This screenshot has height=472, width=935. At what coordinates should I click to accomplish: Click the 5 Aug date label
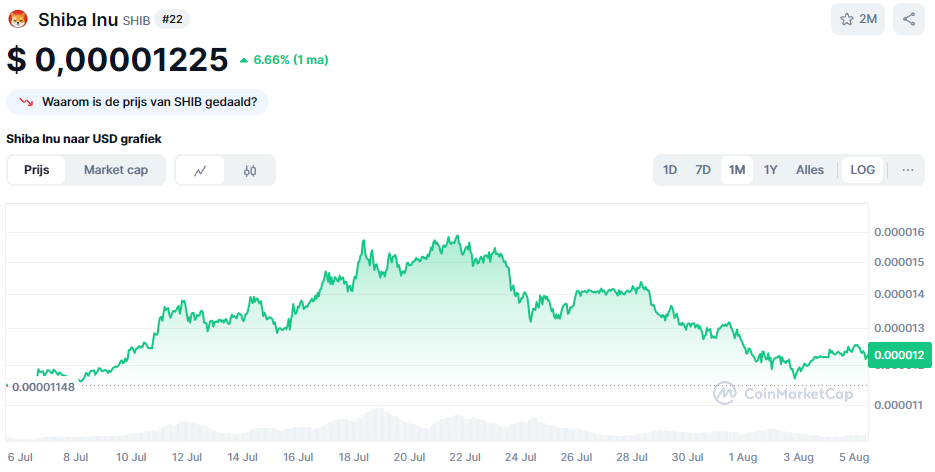point(854,457)
